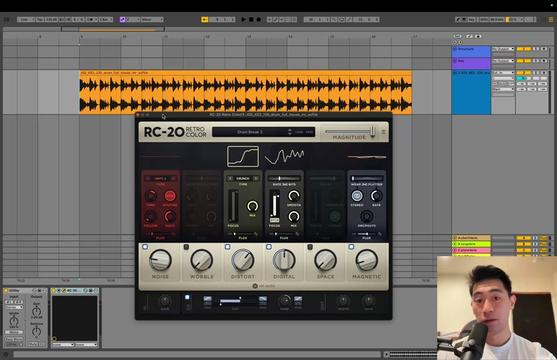Viewport: 557px width, 360px height.
Task: Click the Noise module tone knob
Action: pyautogui.click(x=150, y=196)
